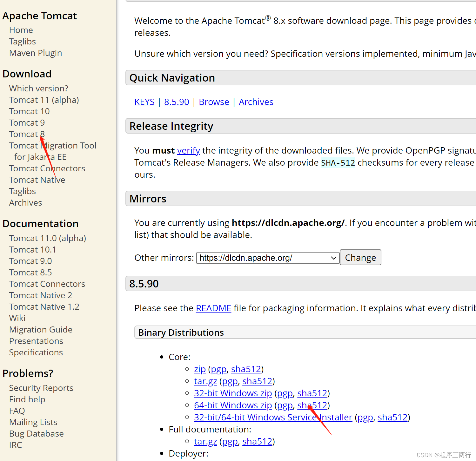Open Tomcat Native 2 documentation
Screen dimensions: 476x461
(41, 295)
